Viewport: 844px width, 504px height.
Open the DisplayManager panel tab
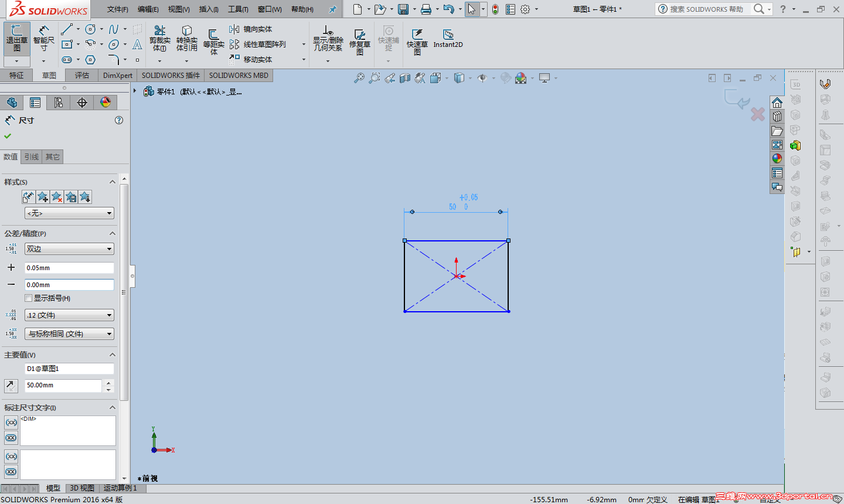105,103
